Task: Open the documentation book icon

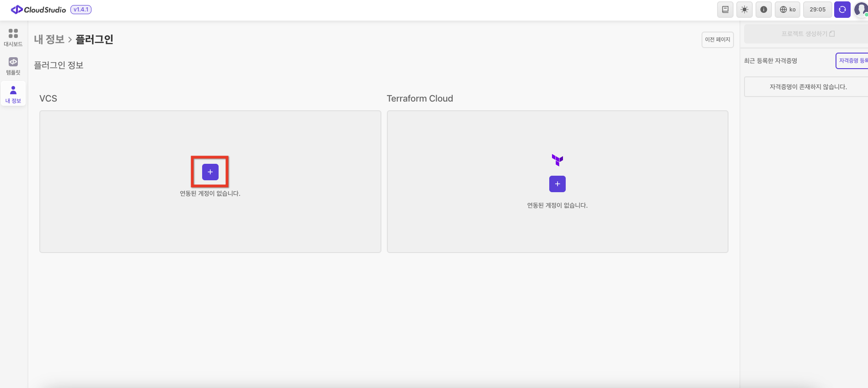Action: click(x=725, y=10)
